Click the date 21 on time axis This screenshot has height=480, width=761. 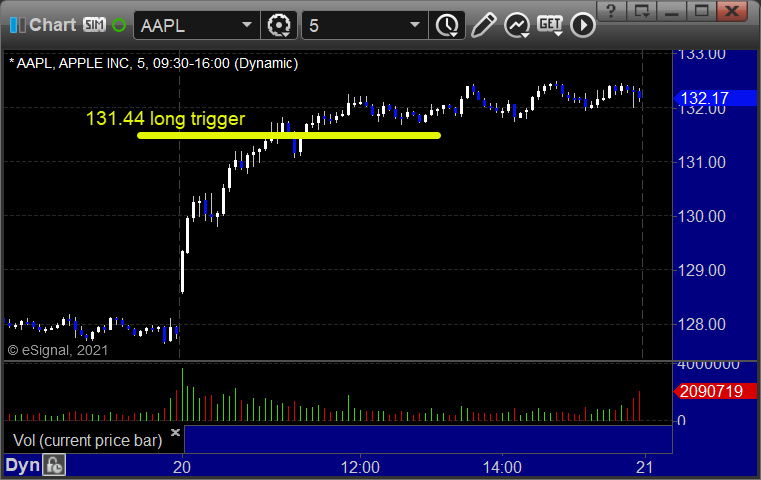[x=645, y=467]
